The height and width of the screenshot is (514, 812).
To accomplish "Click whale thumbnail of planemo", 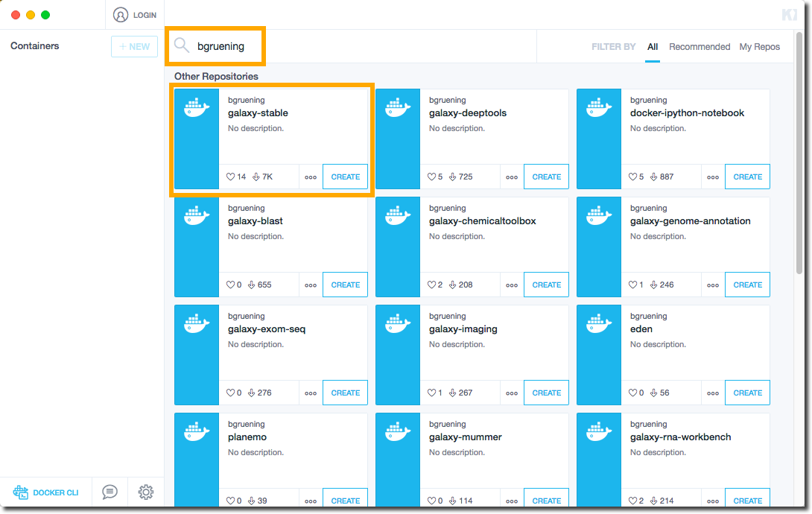I will point(197,459).
